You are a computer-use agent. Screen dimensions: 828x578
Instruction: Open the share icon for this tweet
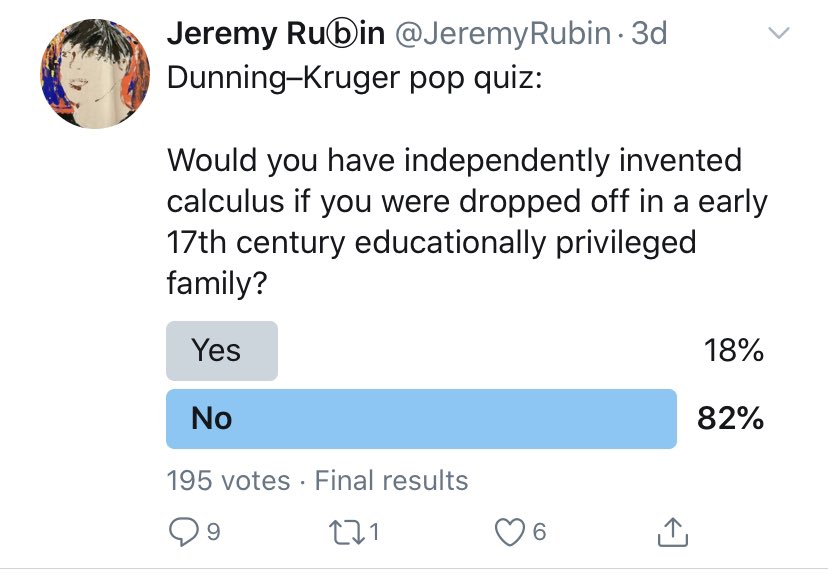pos(672,532)
